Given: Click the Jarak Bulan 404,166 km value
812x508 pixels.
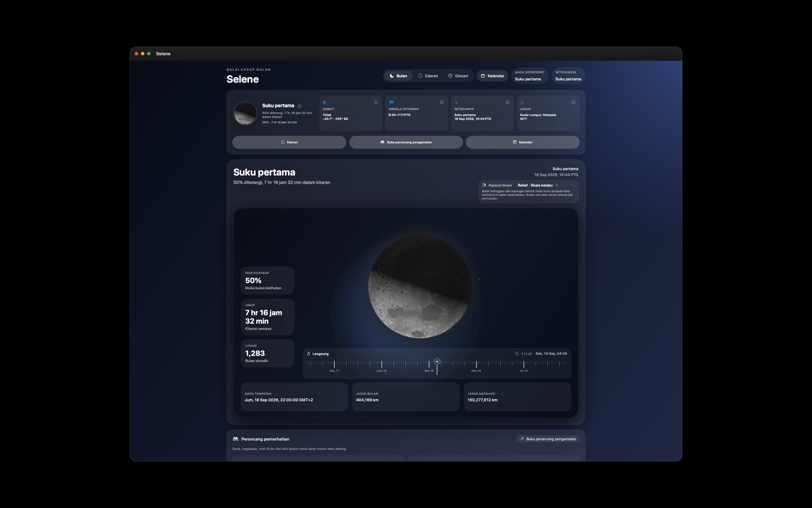Looking at the screenshot, I should 367,400.
